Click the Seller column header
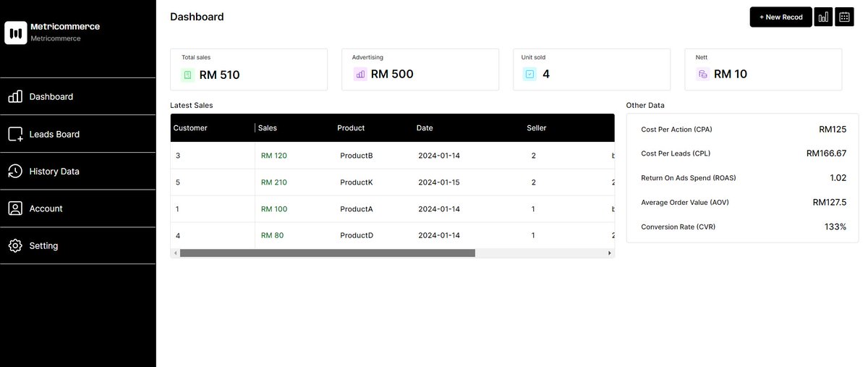The width and height of the screenshot is (868, 367). point(537,128)
